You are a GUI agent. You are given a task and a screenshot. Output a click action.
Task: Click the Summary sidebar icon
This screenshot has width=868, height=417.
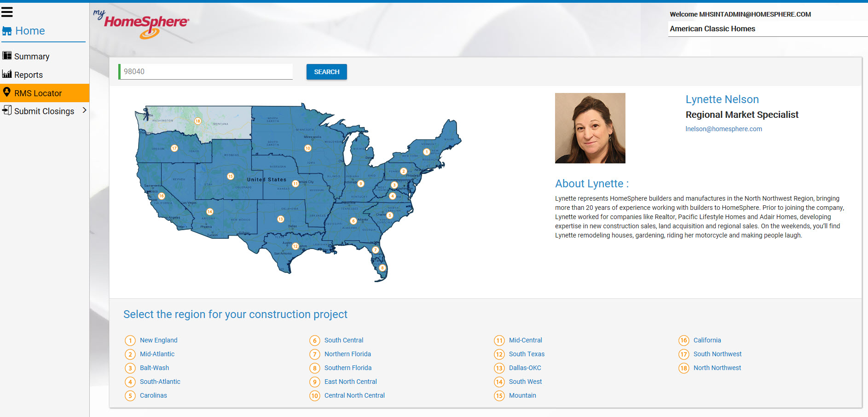[7, 56]
